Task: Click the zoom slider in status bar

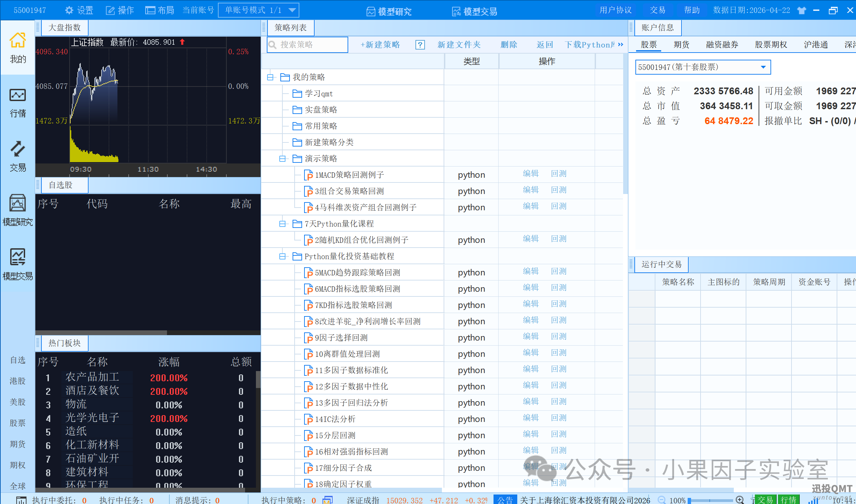Action: 710,500
